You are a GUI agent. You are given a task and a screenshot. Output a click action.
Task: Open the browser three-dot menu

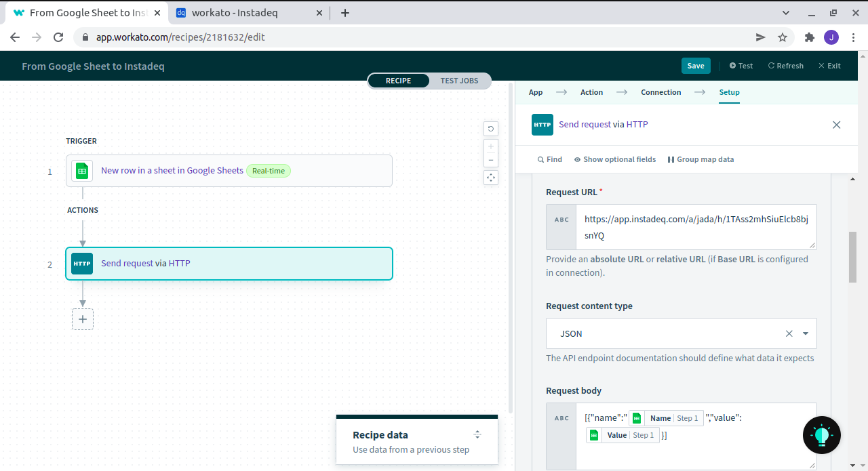point(853,37)
